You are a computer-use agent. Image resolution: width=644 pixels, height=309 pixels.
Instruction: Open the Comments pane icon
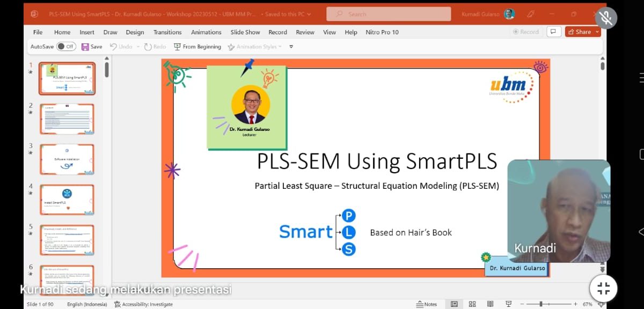(553, 32)
